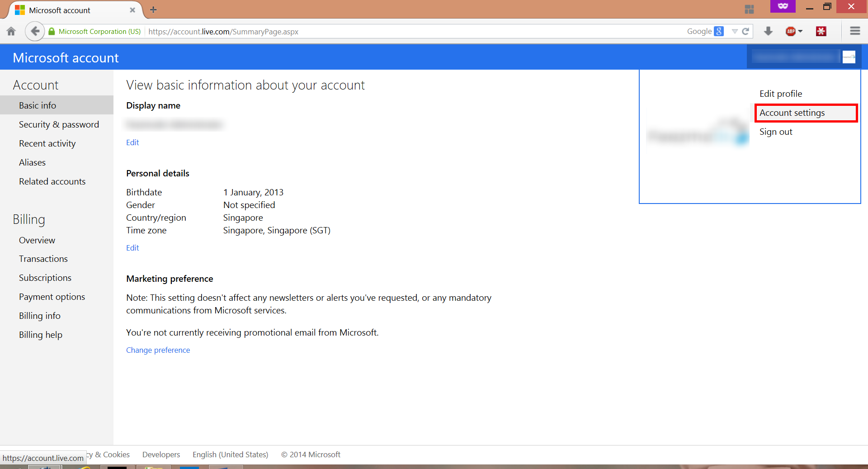Click the Not specified gender value
The height and width of the screenshot is (469, 868).
249,205
